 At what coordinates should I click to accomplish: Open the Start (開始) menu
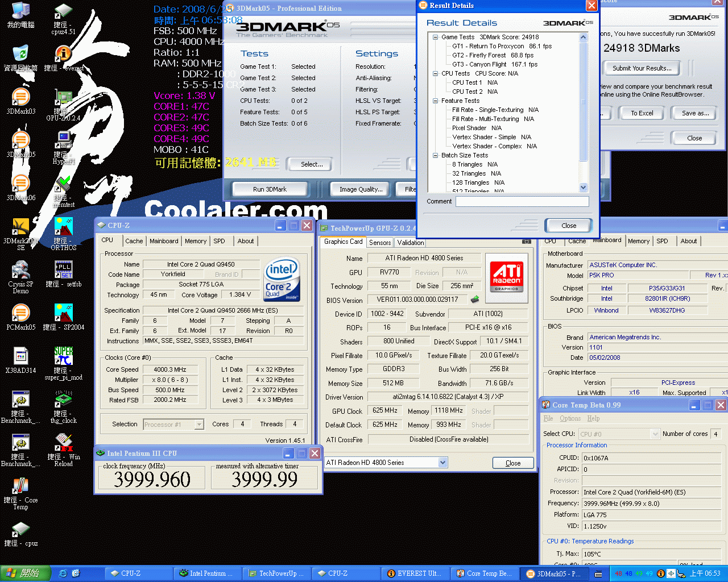(x=26, y=573)
